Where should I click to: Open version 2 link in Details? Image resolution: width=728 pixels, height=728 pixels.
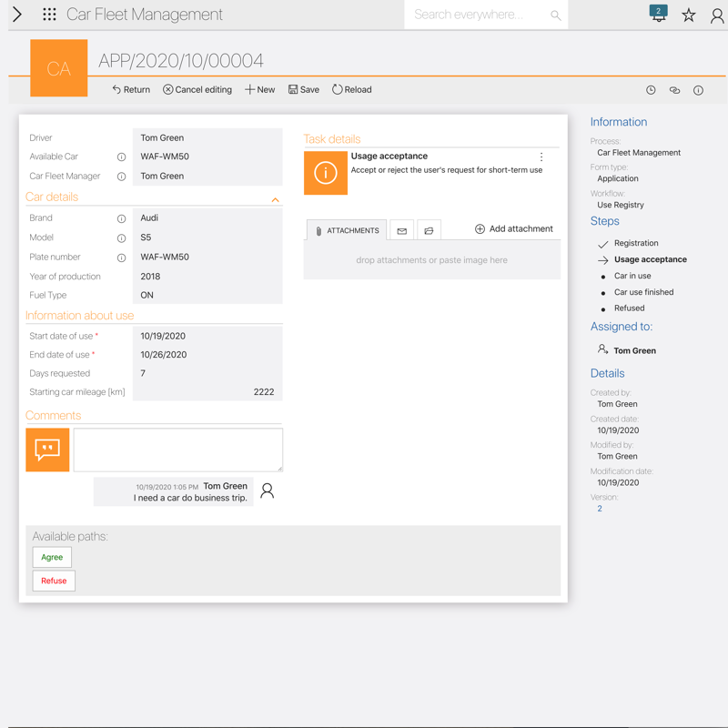600,509
